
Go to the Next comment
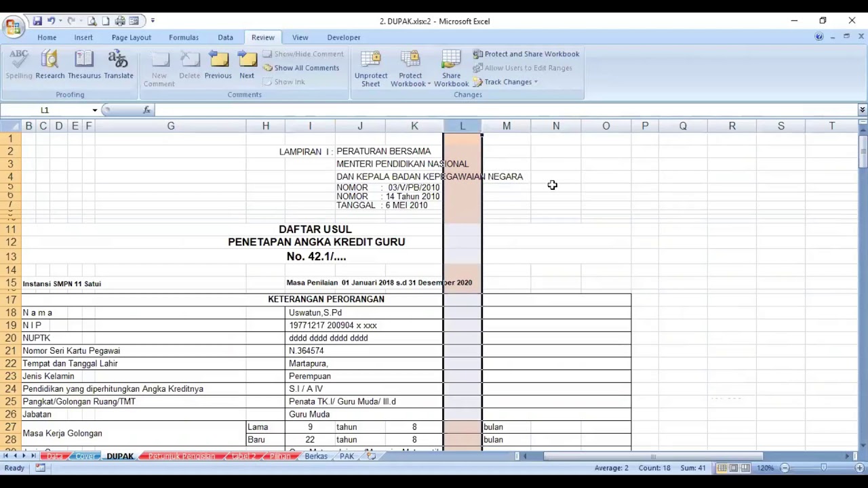[247, 65]
